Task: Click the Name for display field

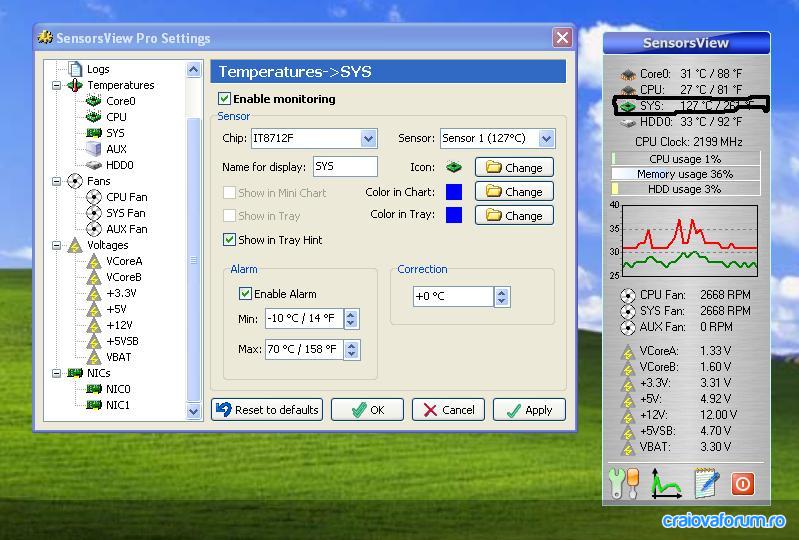Action: tap(345, 167)
